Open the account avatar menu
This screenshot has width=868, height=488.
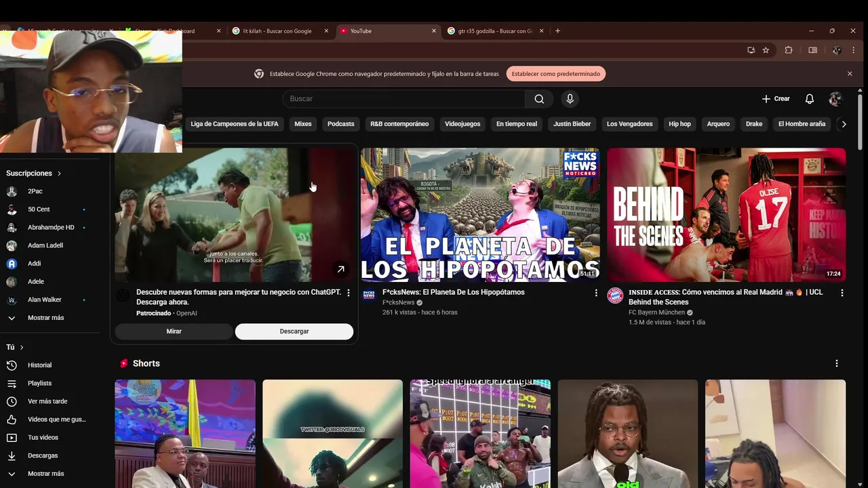point(835,99)
